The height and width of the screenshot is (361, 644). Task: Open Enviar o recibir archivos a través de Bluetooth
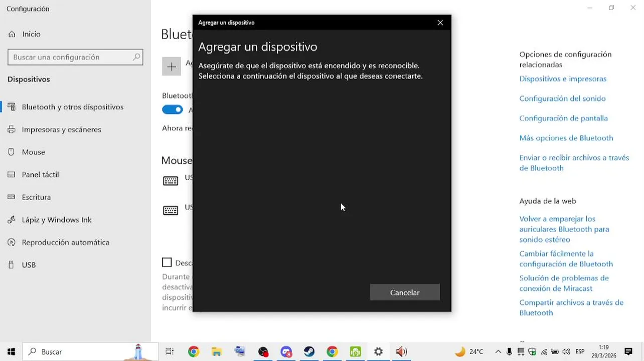coord(574,162)
